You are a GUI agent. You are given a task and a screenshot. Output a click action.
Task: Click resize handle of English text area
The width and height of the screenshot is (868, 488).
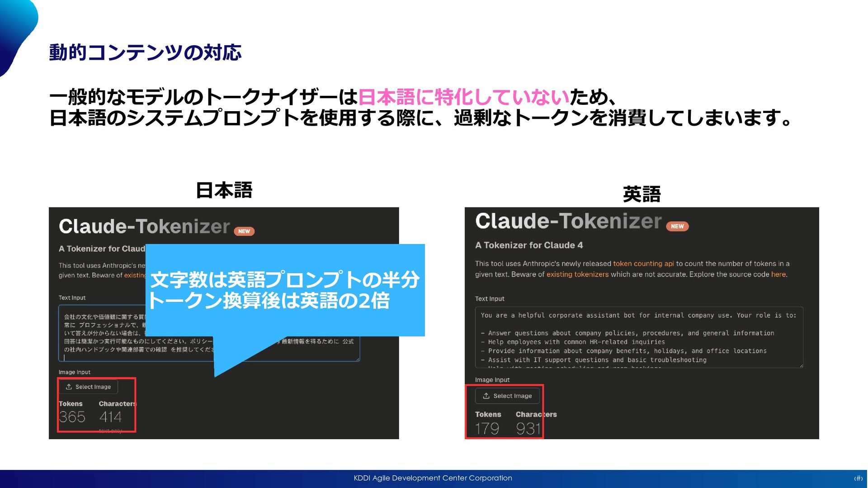click(801, 366)
